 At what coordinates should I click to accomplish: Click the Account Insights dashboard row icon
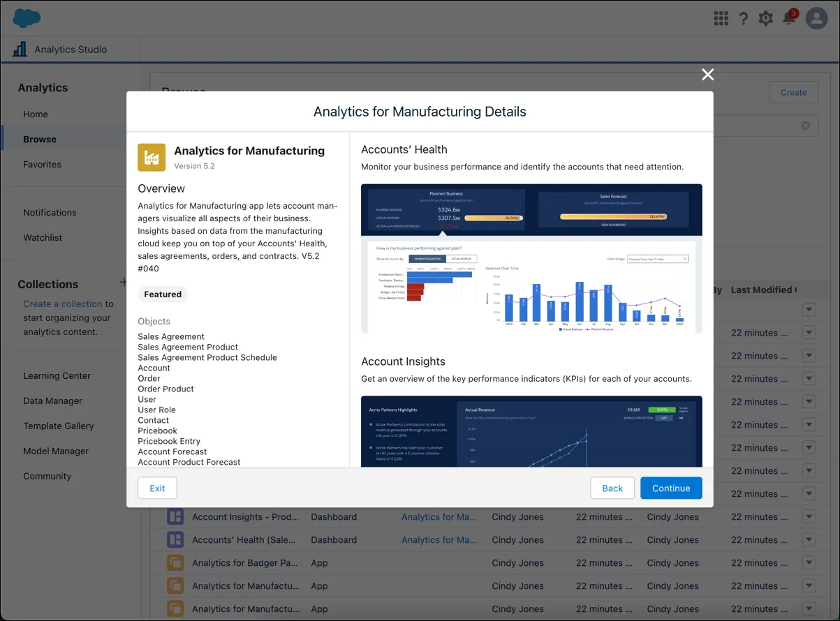coord(175,517)
